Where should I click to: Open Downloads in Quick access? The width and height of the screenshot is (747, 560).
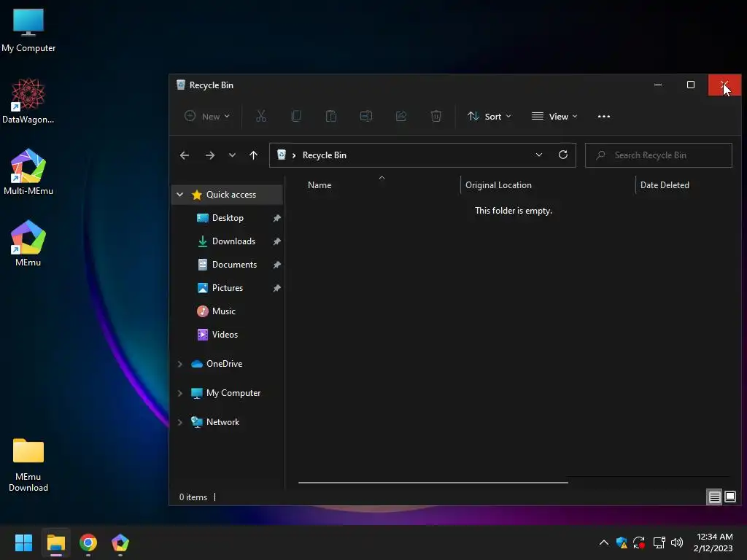[x=233, y=241]
